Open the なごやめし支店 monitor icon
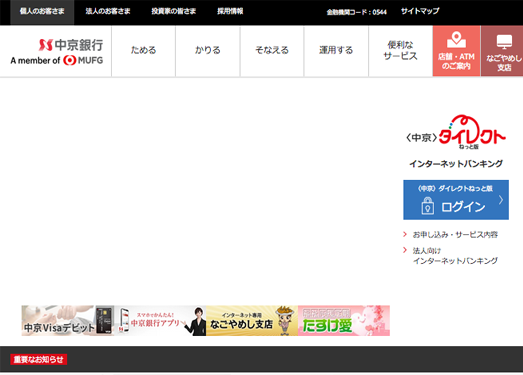 coord(504,42)
